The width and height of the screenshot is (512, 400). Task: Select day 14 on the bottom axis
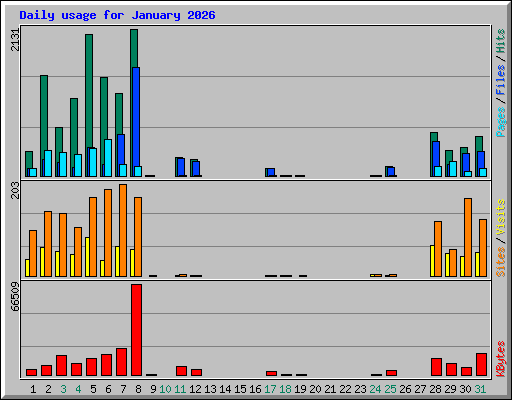click(225, 389)
